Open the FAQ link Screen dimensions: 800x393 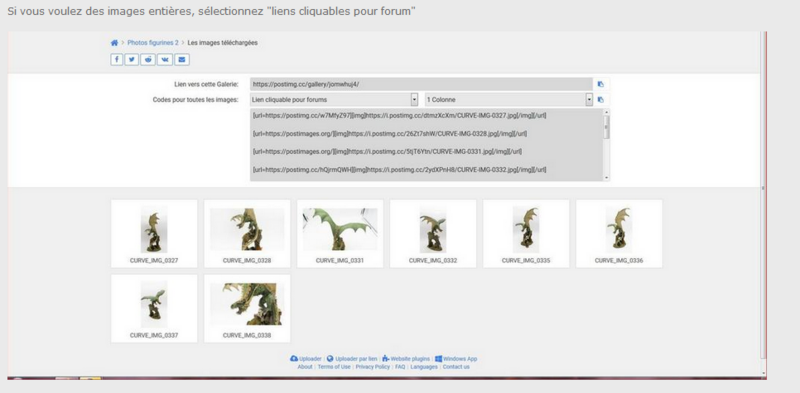tap(400, 367)
